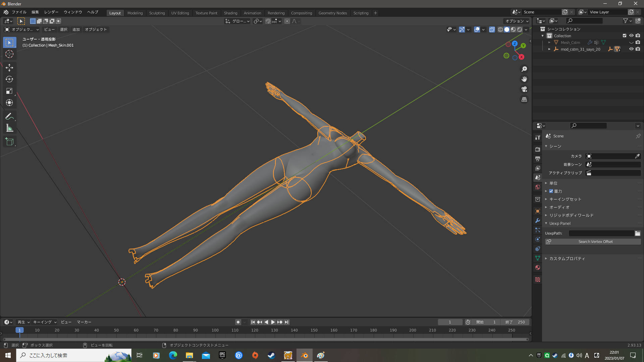Image resolution: width=644 pixels, height=362 pixels.
Task: Play the timeline animation forward
Action: pyautogui.click(x=273, y=322)
